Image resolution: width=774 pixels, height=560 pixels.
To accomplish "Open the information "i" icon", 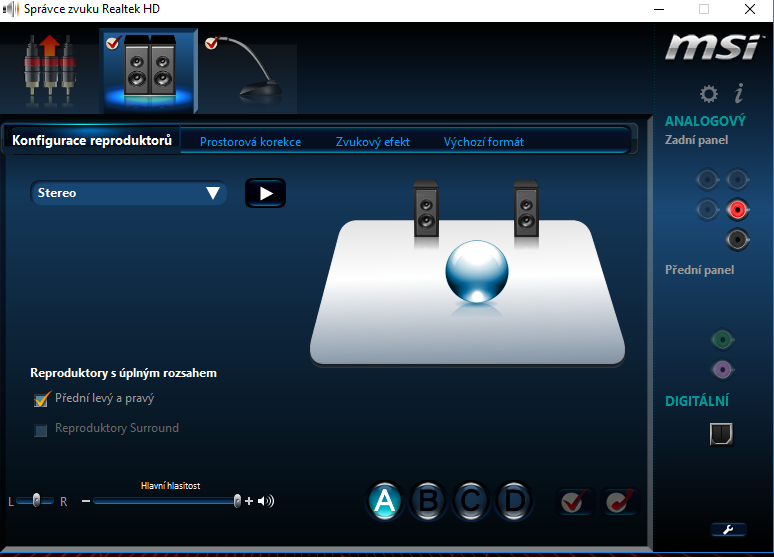I will pyautogui.click(x=739, y=93).
